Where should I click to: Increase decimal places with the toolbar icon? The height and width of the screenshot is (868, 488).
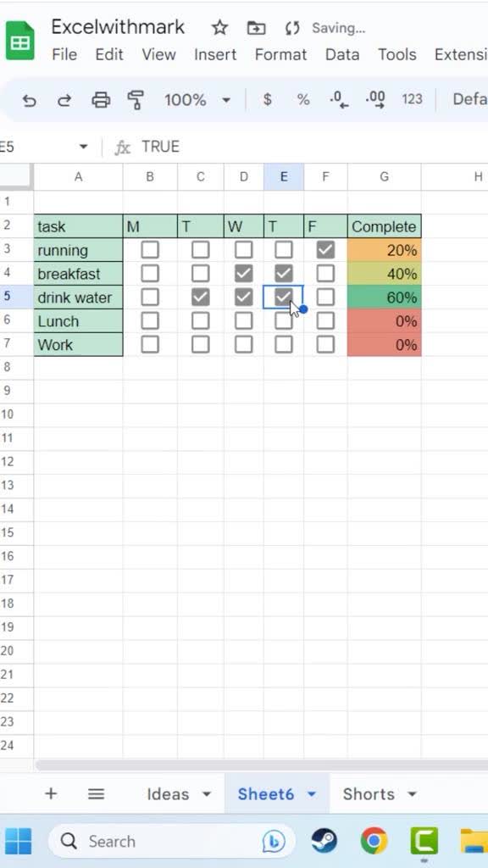tap(375, 99)
